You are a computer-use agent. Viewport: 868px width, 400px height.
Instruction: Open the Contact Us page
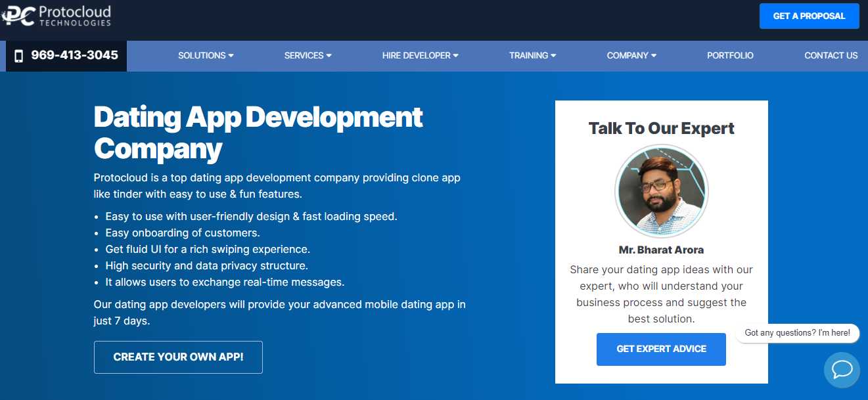831,56
